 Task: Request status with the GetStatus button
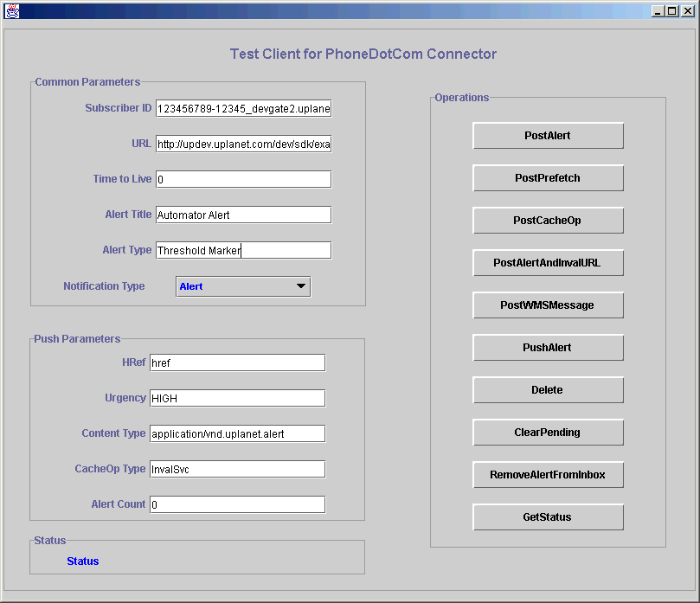548,516
